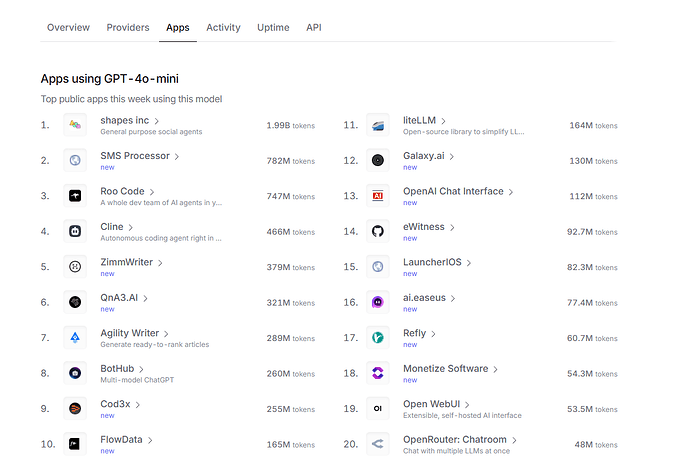Click chevron next to liteLLM
This screenshot has height=464, width=690.
[444, 121]
